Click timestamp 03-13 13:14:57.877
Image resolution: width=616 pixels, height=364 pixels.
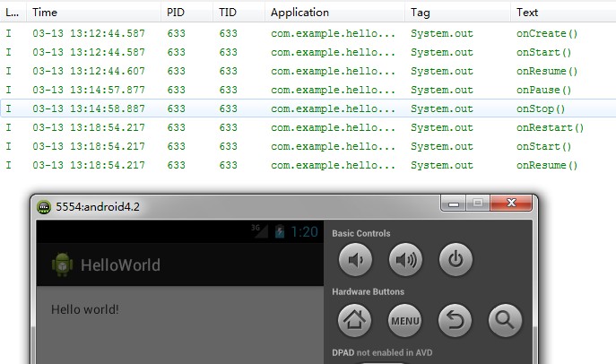pos(89,90)
